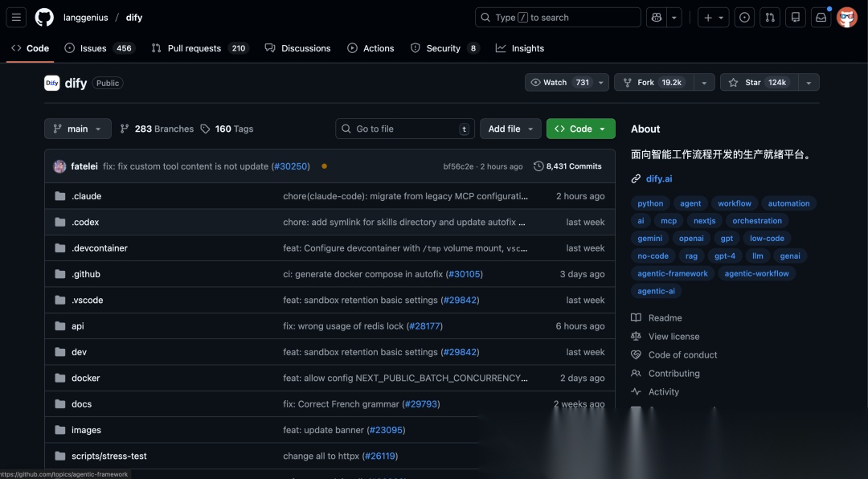
Task: Click the Go to file field
Action: [404, 129]
